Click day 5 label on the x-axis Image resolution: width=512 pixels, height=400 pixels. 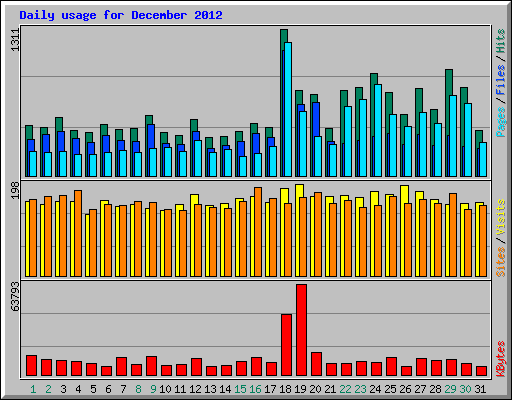(93, 389)
